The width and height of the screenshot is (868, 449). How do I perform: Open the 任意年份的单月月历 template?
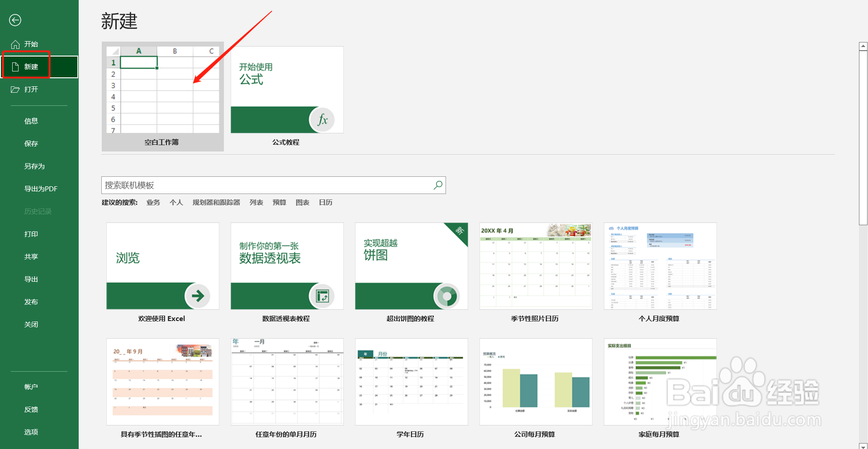click(287, 388)
